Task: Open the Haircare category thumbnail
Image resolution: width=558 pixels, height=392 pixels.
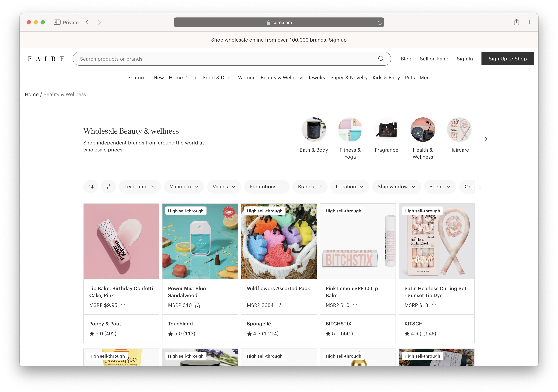Action: (459, 130)
